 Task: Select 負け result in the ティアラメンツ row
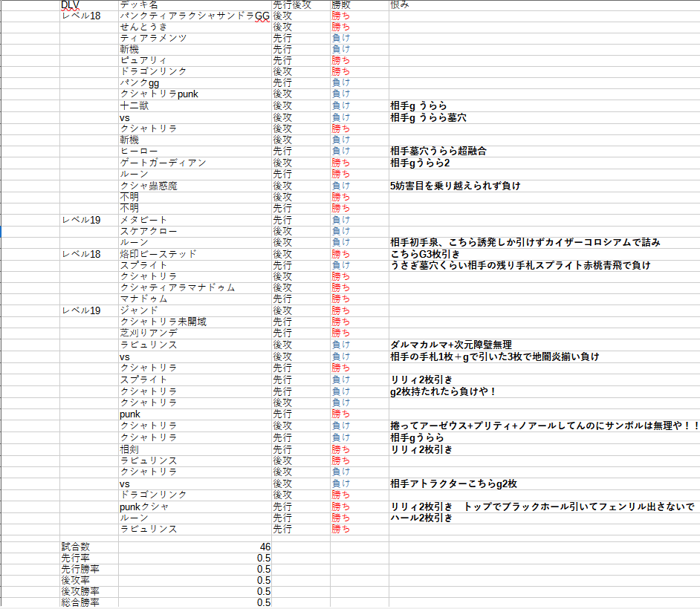click(360, 39)
